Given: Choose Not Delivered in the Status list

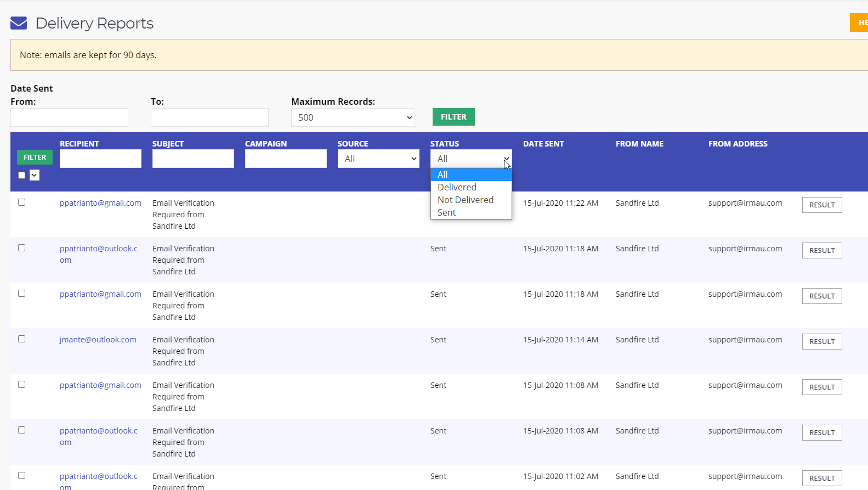Looking at the screenshot, I should 471,200.
